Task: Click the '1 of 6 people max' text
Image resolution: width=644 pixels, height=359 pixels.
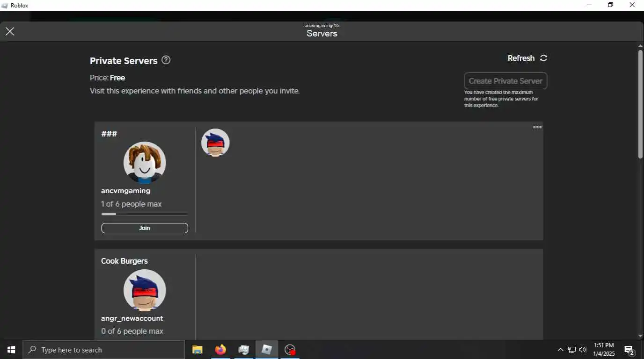Action: 132,204
